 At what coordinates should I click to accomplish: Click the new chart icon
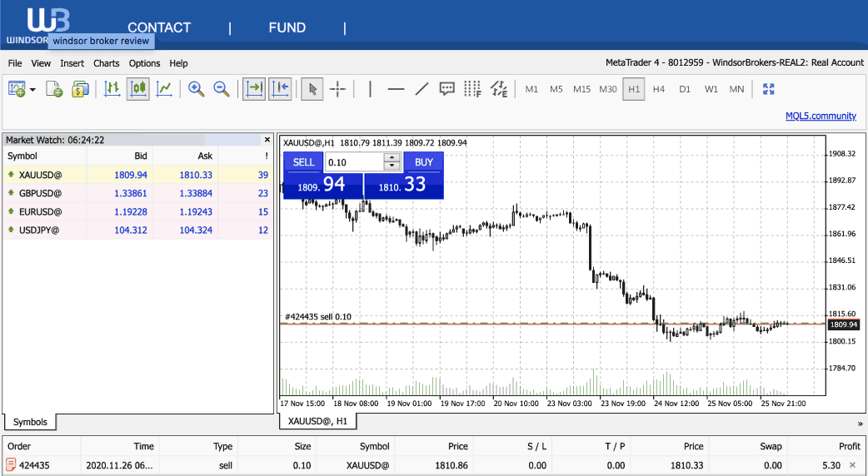pos(17,88)
